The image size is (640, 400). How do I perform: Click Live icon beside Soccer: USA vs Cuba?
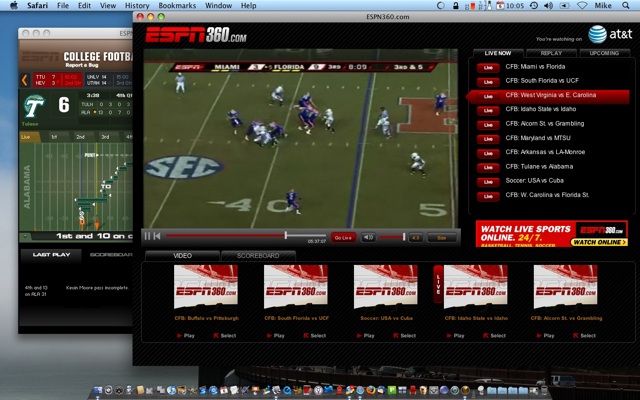coord(489,180)
